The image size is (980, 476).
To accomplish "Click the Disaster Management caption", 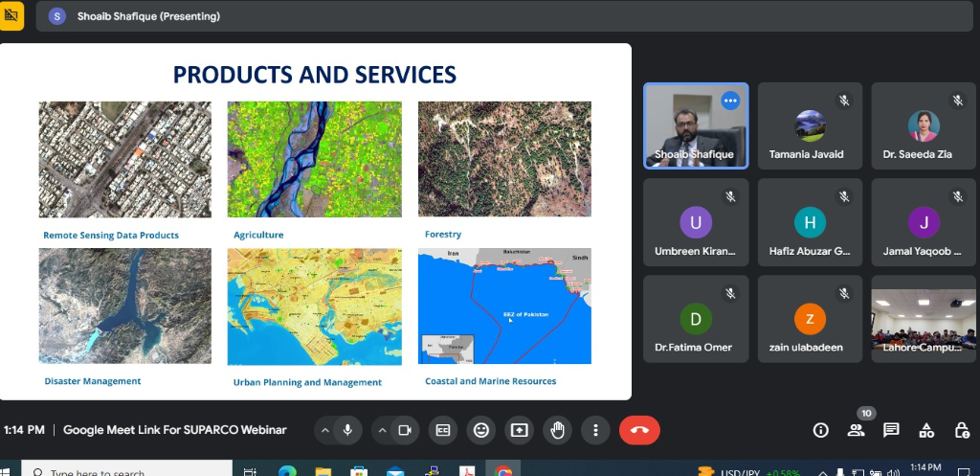I will (93, 381).
